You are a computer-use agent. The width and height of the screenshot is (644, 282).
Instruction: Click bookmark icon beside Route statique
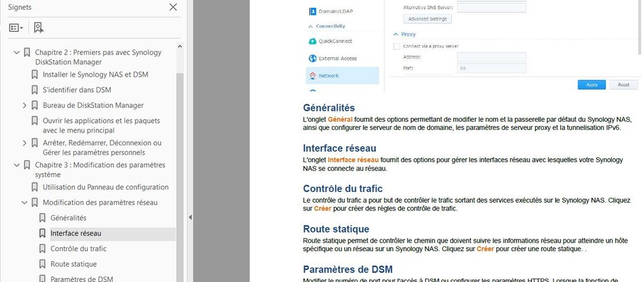[43, 265]
